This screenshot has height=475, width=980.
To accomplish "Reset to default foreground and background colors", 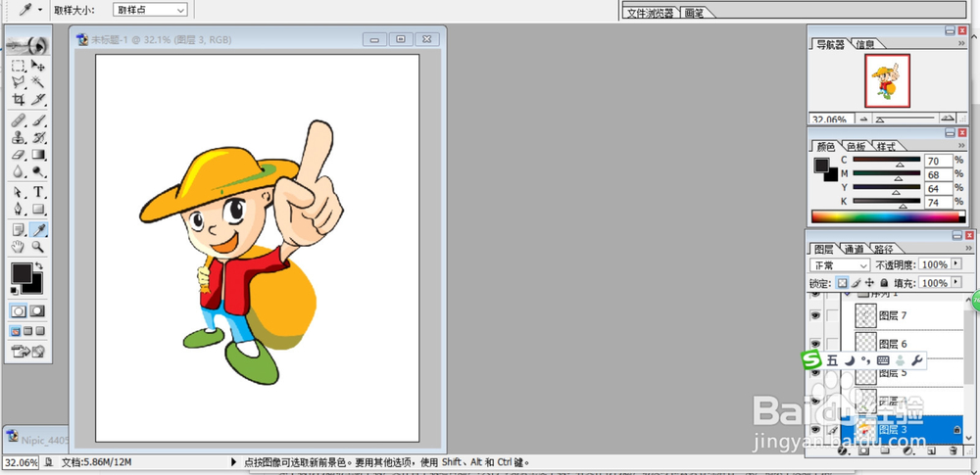I will pyautogui.click(x=15, y=291).
